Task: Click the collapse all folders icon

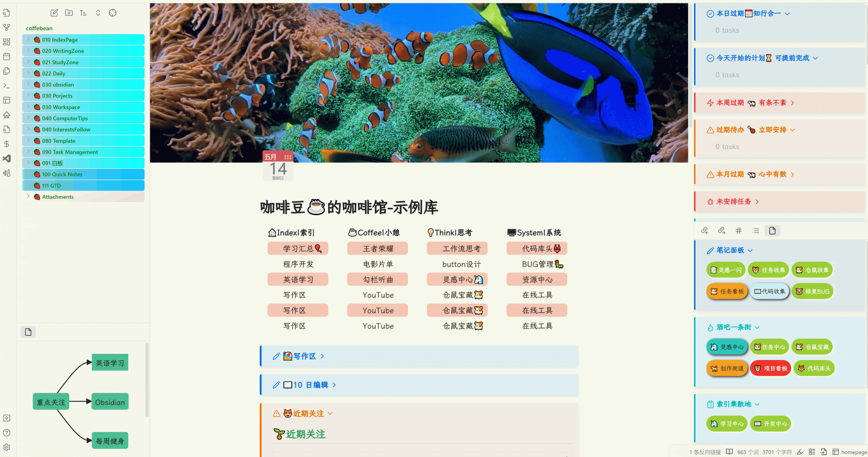Action: point(98,13)
